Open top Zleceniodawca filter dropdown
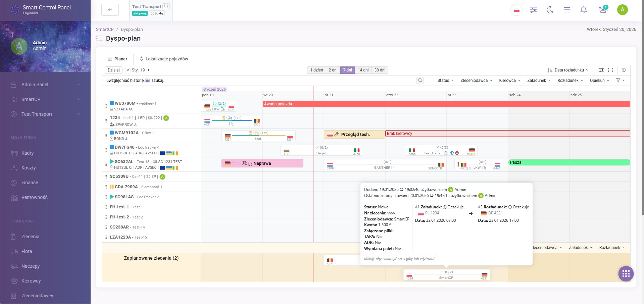 pyautogui.click(x=477, y=81)
